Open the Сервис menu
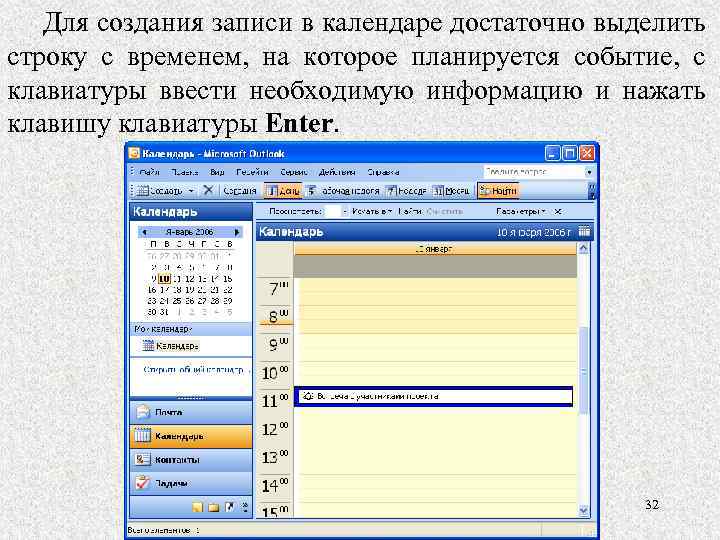The image size is (720, 540). pos(294,172)
